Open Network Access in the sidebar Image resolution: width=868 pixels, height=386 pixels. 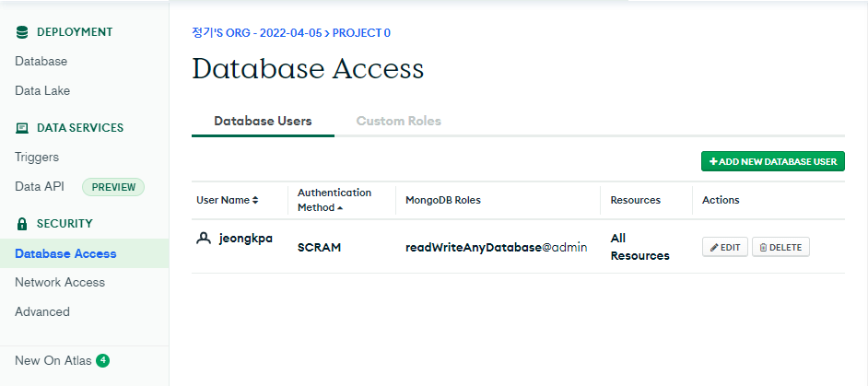[60, 283]
